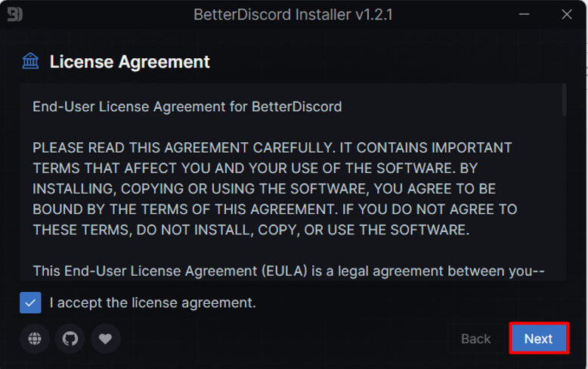Screen dimensions: 588x369
Task: Click the License Agreement heading
Action: click(x=130, y=61)
